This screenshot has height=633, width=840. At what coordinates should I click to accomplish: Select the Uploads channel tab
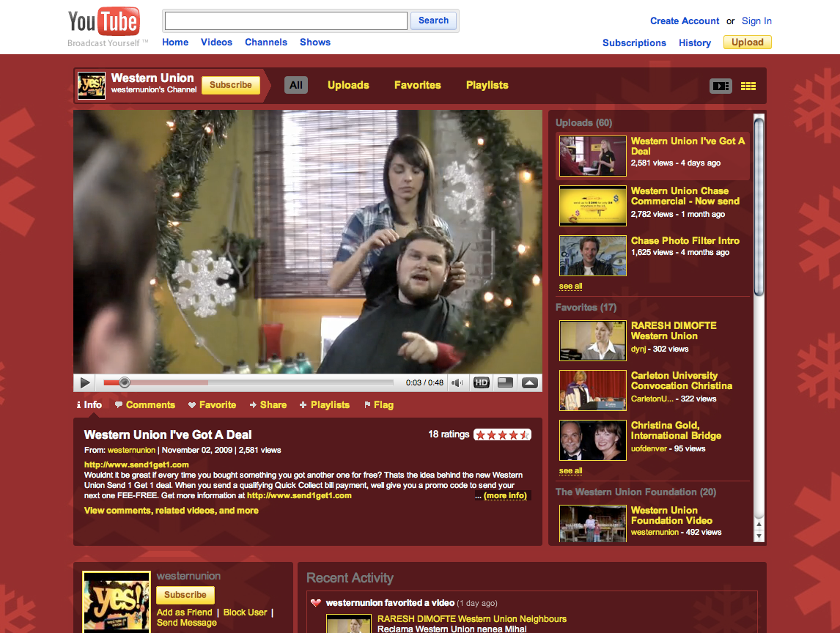click(x=348, y=85)
